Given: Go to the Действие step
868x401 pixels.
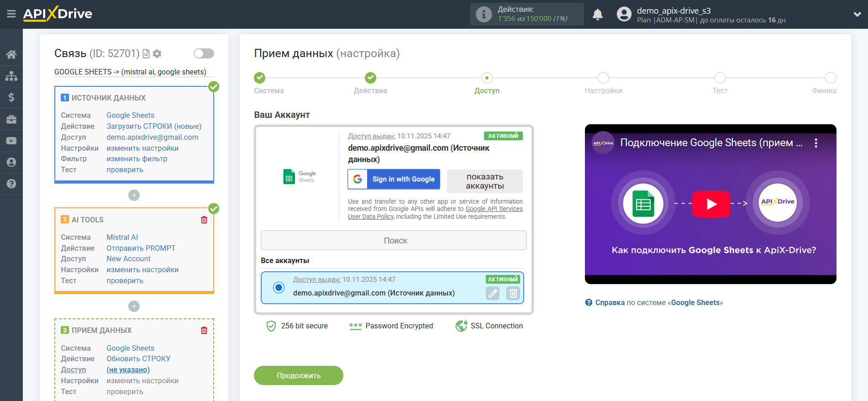Looking at the screenshot, I should pyautogui.click(x=370, y=78).
